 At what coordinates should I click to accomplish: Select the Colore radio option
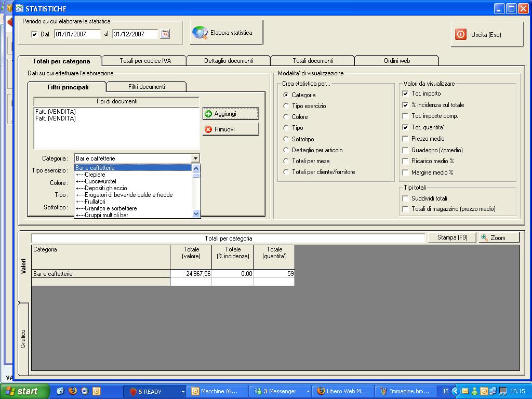(x=286, y=117)
